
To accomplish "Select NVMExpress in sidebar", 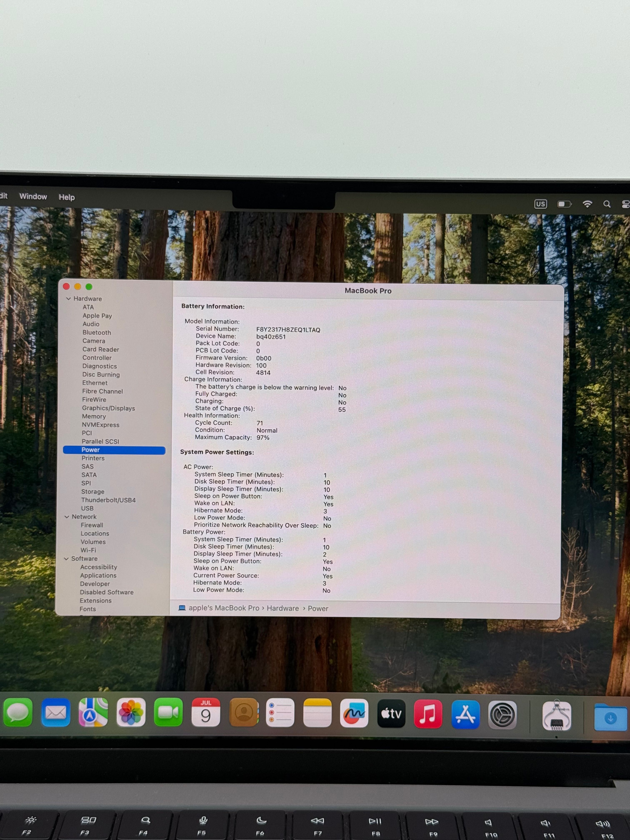I will point(101,425).
